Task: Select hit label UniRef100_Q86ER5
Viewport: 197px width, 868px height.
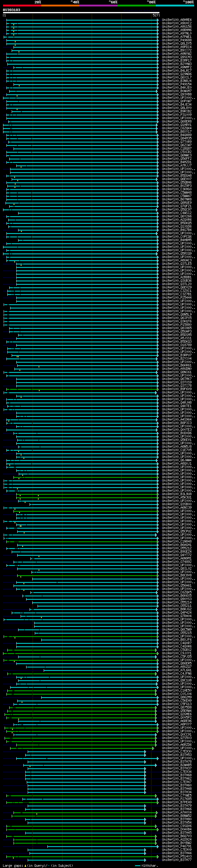Action: 177,664
